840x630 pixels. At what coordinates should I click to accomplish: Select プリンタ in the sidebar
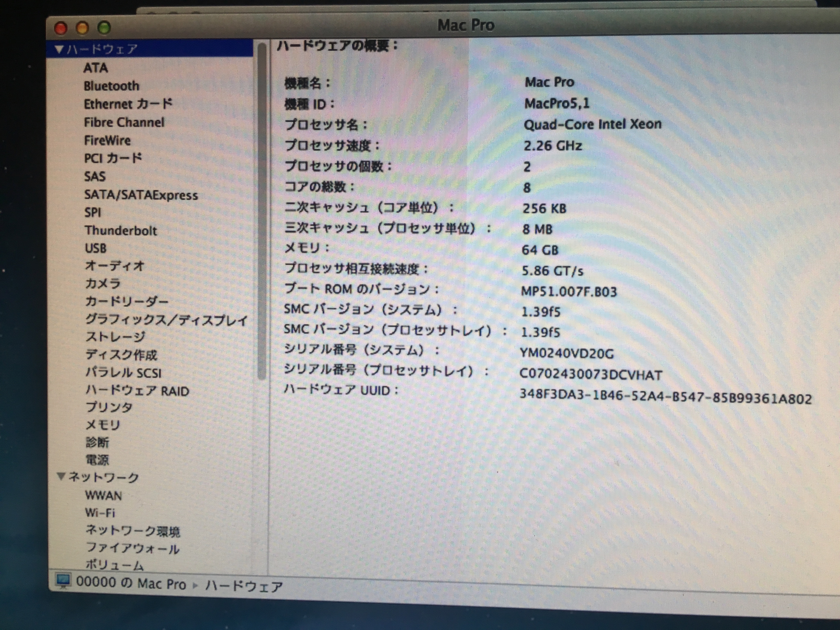coord(109,407)
